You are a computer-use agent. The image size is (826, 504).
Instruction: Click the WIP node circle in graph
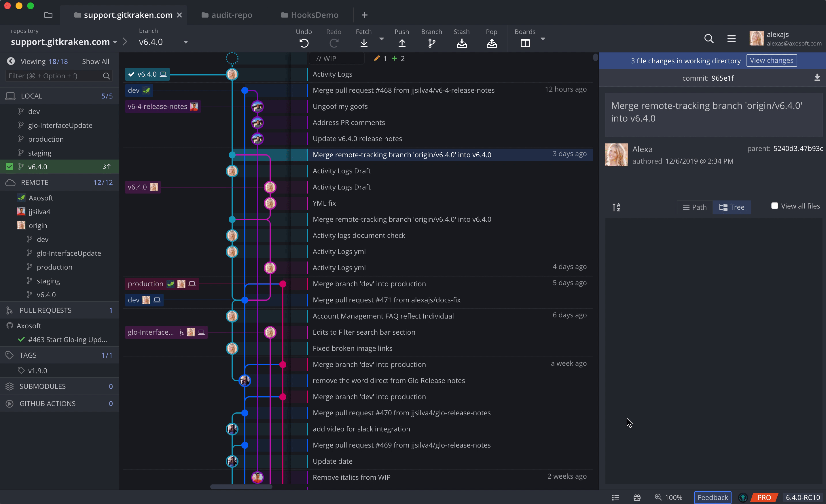coord(232,58)
